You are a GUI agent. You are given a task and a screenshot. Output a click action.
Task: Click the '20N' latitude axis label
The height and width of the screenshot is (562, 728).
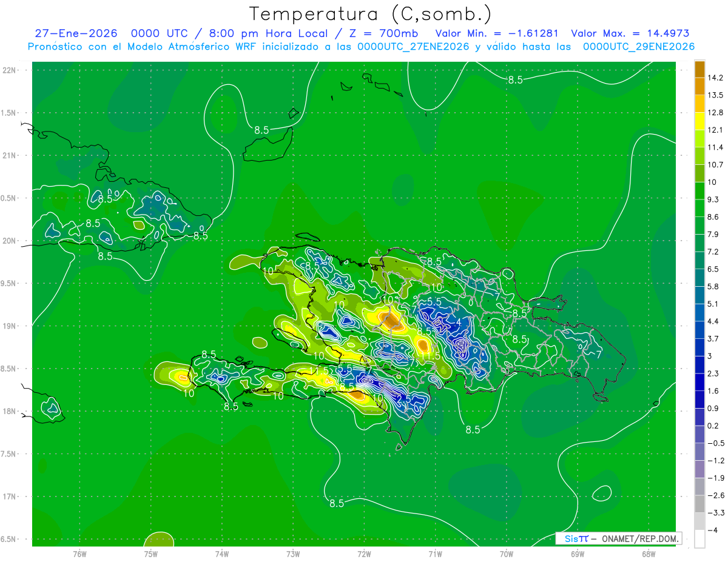click(x=10, y=241)
